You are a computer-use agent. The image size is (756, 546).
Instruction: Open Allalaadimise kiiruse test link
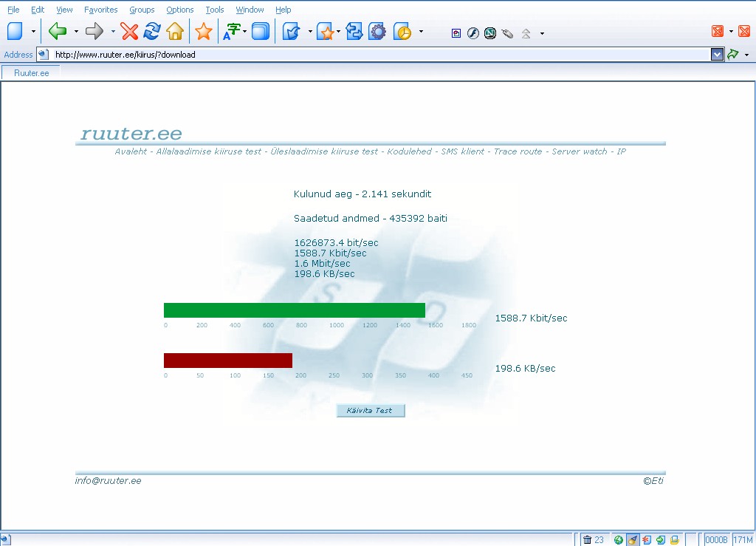pyautogui.click(x=208, y=151)
